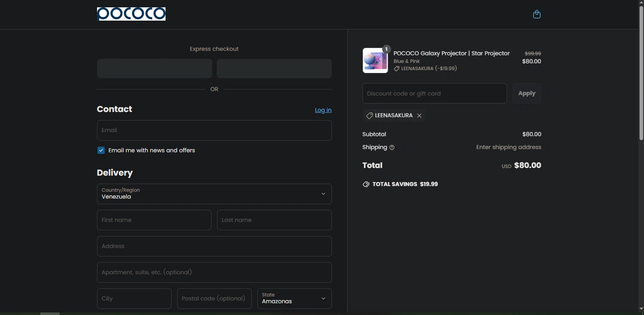This screenshot has height=315, width=644.
Task: Uncheck Email me with news and offers
Action: 101,150
